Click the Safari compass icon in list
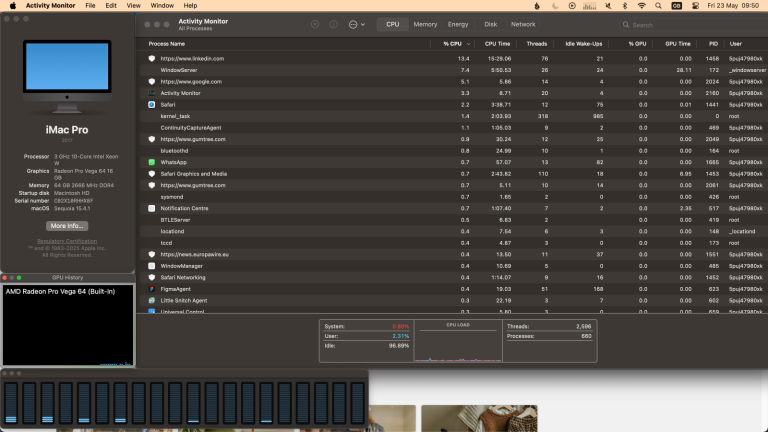 point(152,104)
